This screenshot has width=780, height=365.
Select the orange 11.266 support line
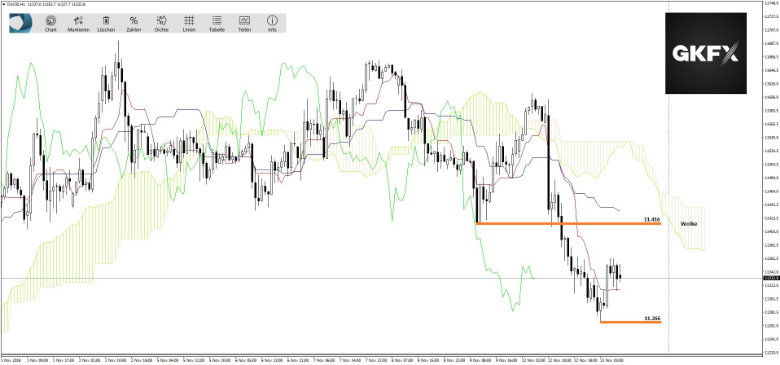tap(631, 322)
